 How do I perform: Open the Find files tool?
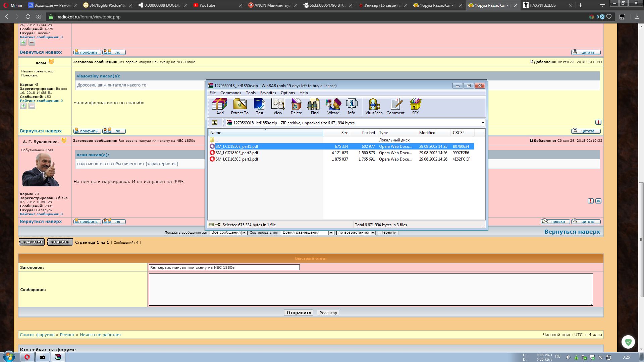314,107
